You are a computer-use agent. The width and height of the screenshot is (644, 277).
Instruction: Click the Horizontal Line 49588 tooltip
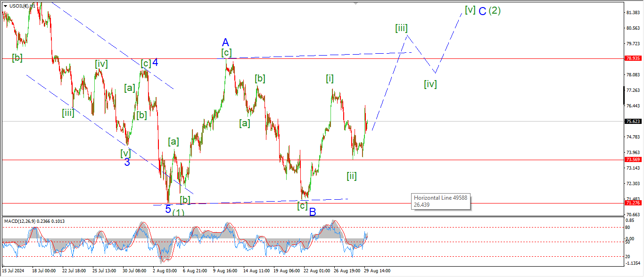coord(440,202)
